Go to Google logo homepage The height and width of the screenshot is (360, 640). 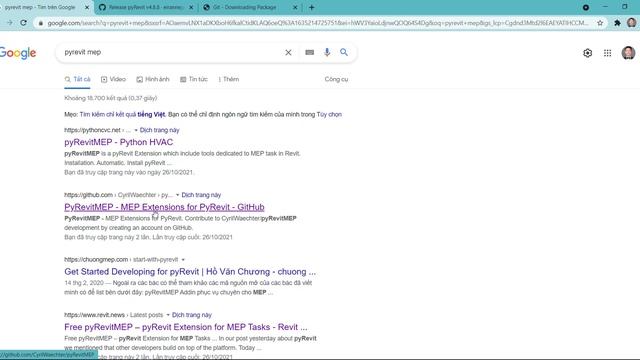pyautogui.click(x=18, y=53)
